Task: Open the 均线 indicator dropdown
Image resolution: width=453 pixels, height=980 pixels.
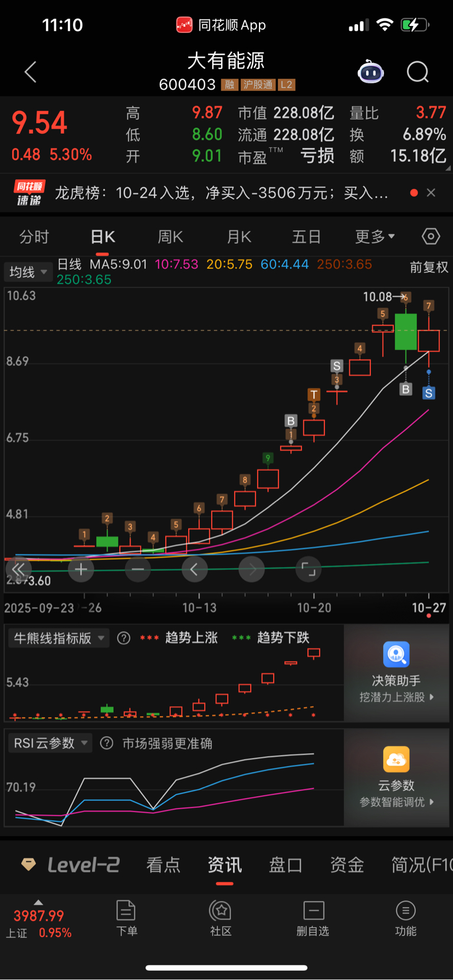Action: tap(28, 272)
